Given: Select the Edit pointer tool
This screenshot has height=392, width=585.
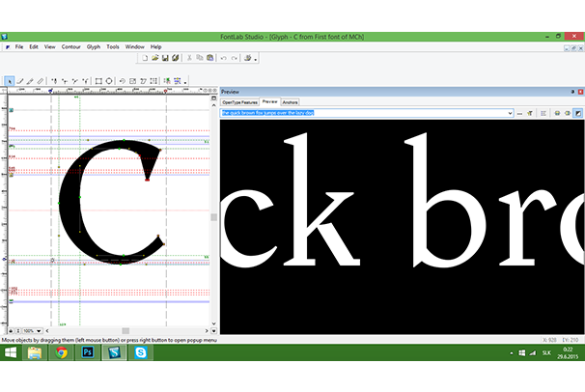Looking at the screenshot, I should click(x=10, y=81).
